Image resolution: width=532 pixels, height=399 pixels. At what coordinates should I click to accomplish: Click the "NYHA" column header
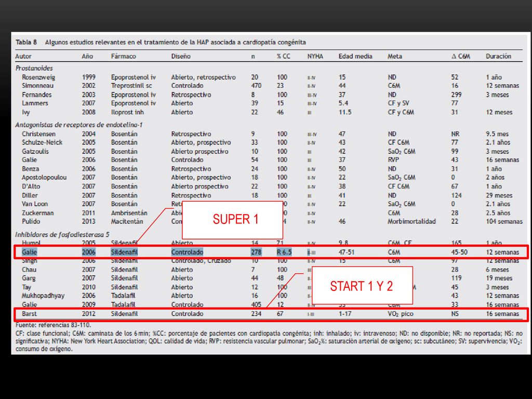(315, 56)
